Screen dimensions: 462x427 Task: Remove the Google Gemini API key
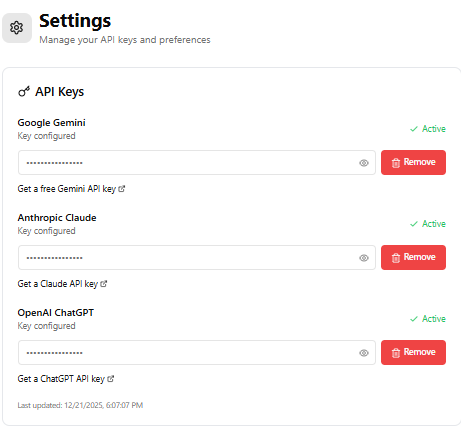pos(413,162)
